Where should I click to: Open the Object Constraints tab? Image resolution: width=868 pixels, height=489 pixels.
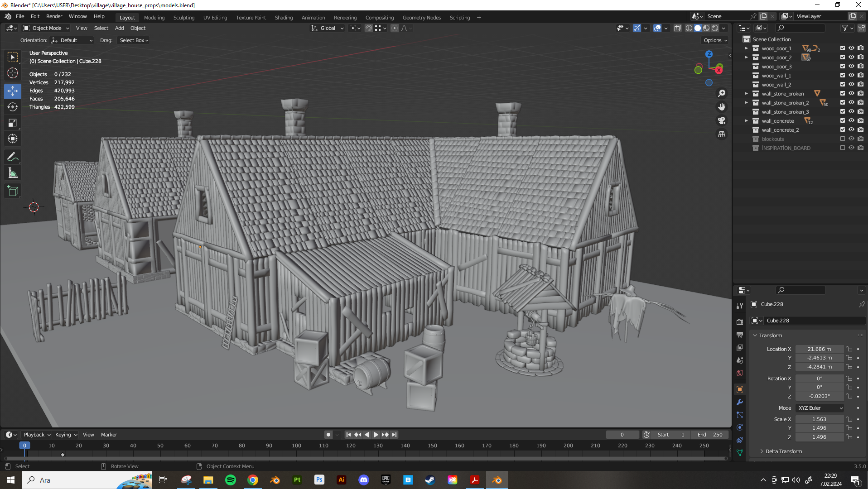click(x=740, y=440)
